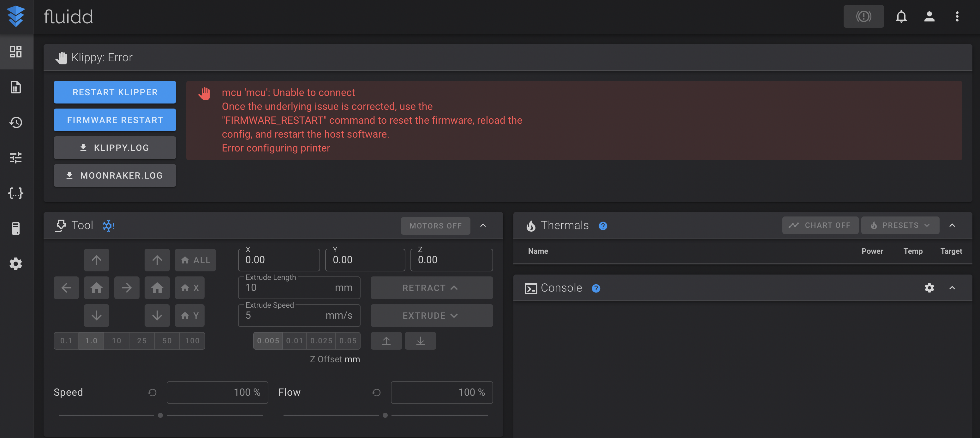Reset the Flow value

coord(376,392)
